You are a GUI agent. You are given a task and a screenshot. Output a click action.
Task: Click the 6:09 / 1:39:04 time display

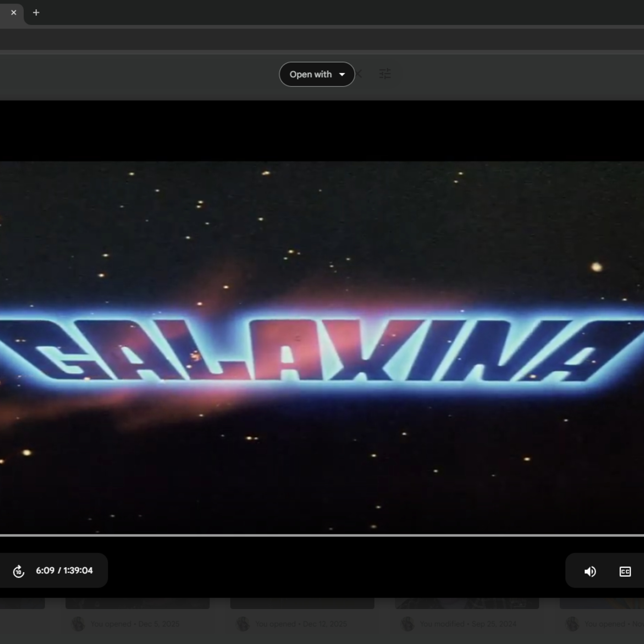[64, 570]
